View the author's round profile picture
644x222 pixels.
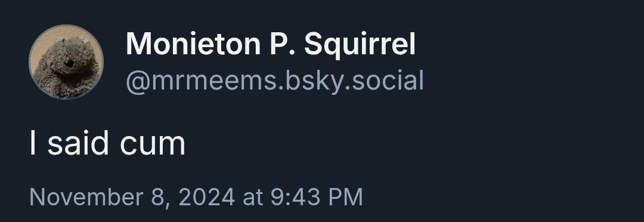(x=66, y=62)
